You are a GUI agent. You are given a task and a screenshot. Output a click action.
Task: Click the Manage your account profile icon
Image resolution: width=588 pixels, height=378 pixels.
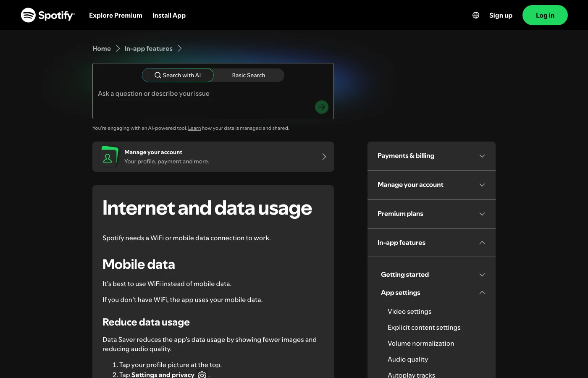pyautogui.click(x=108, y=157)
